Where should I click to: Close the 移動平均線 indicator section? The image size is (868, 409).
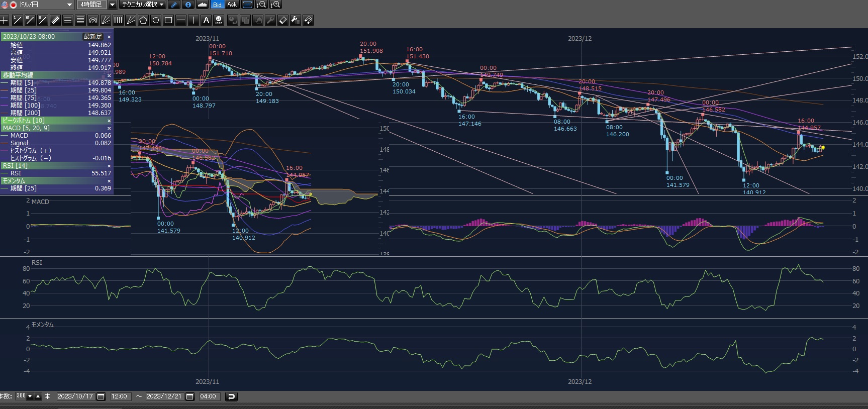tap(109, 75)
